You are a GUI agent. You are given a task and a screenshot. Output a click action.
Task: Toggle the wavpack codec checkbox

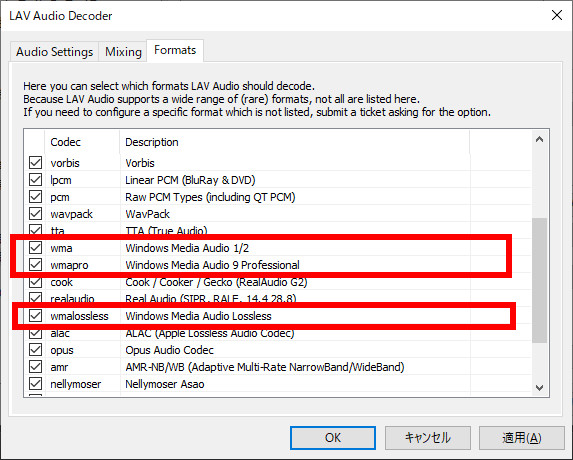coord(35,214)
